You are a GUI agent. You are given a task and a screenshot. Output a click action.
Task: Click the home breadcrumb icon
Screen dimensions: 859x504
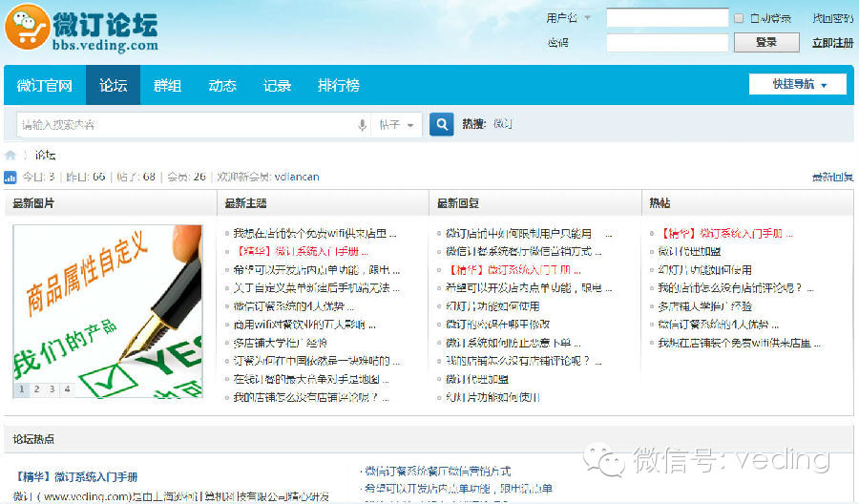coord(10,155)
